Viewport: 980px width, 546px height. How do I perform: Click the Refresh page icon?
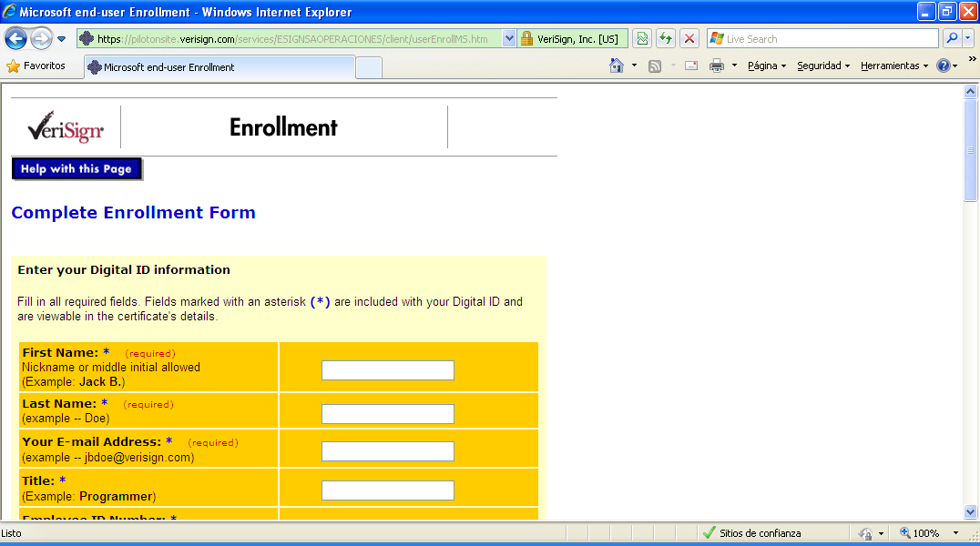(666, 39)
